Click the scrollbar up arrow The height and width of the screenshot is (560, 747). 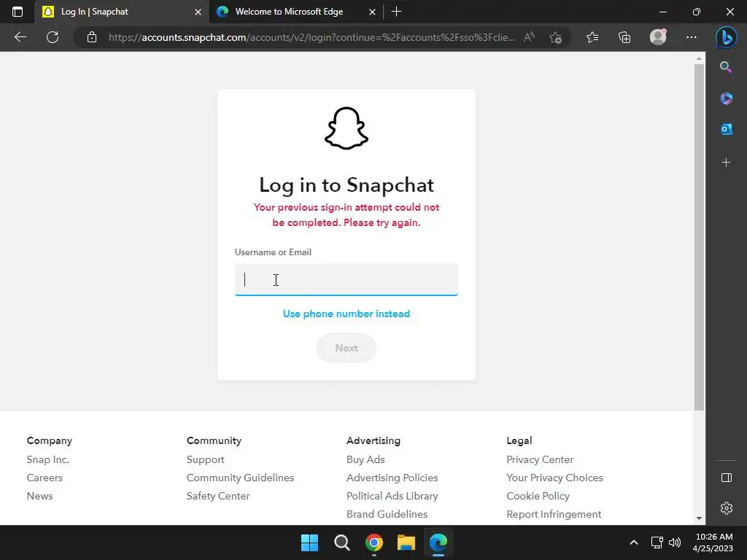[x=699, y=58]
